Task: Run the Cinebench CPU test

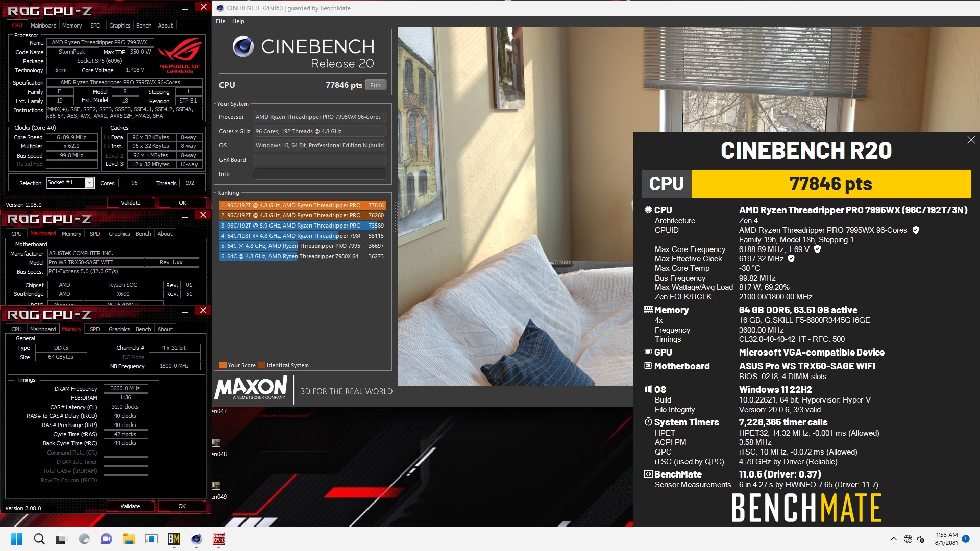Action: (x=376, y=85)
